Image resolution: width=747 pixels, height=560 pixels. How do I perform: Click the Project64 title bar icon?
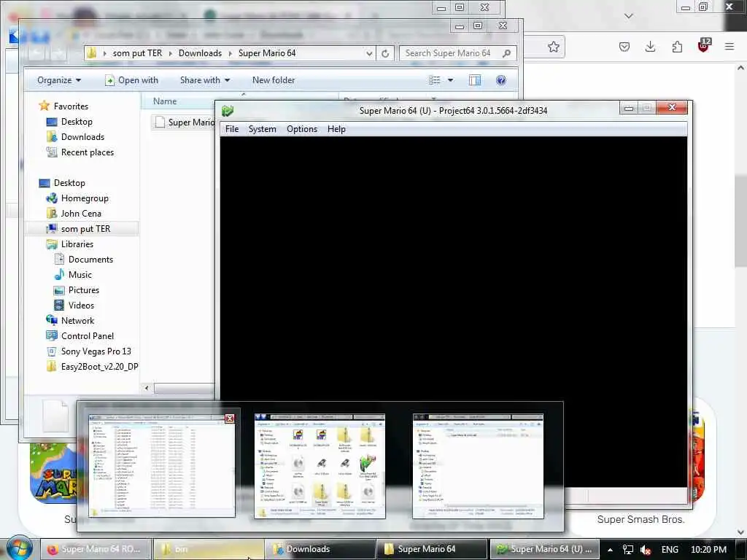(x=228, y=111)
